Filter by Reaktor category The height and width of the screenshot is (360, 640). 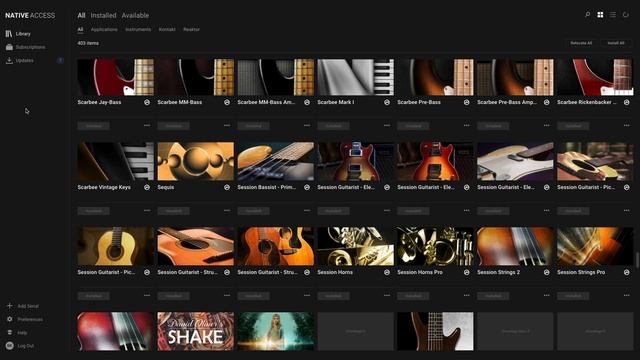(191, 29)
